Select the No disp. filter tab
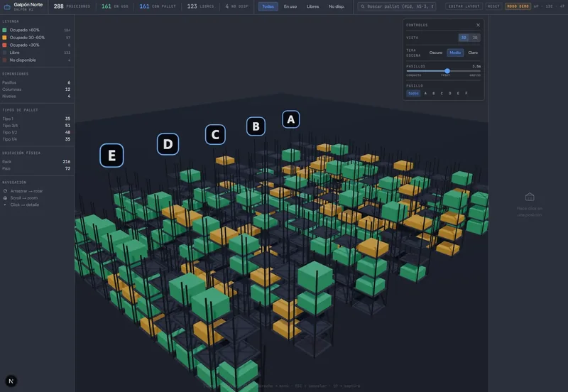The width and height of the screenshot is (568, 392). pyautogui.click(x=337, y=6)
